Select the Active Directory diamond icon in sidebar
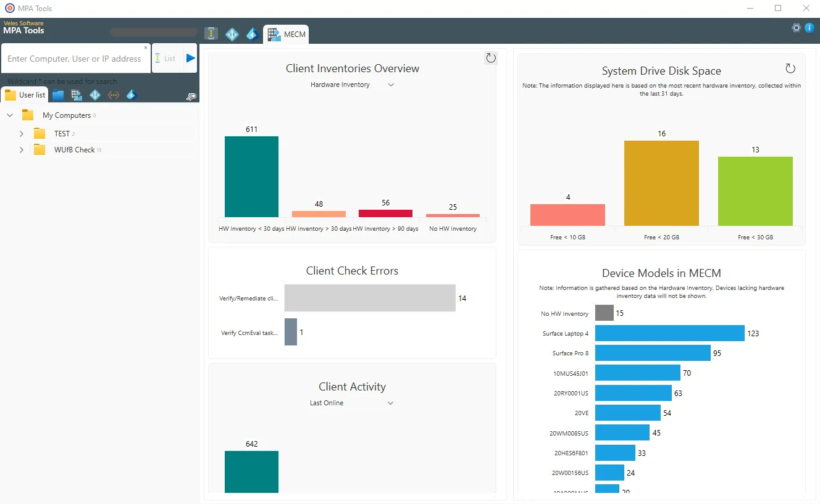820x504 pixels. tap(94, 94)
